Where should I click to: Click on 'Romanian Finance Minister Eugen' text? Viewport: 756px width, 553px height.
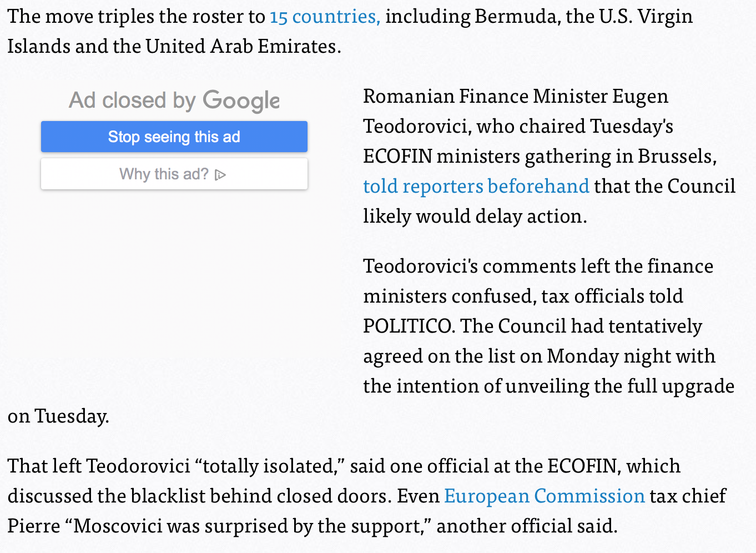[515, 96]
